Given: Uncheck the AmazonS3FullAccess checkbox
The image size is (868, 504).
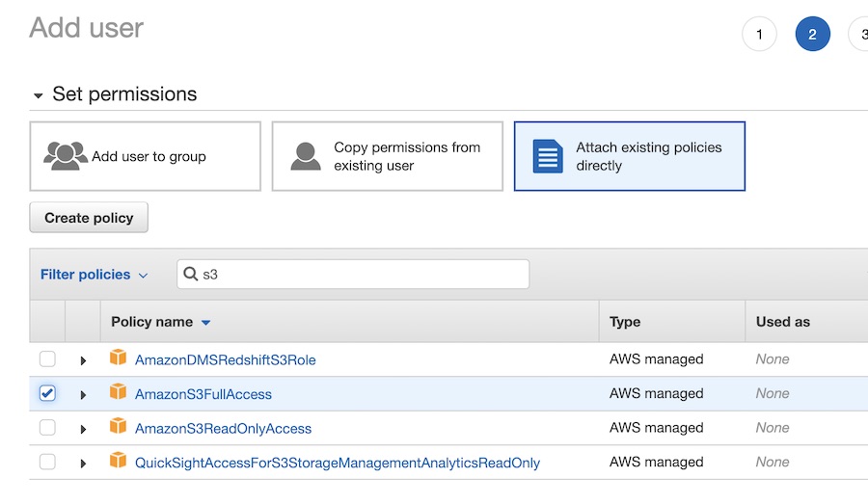Looking at the screenshot, I should (x=47, y=393).
